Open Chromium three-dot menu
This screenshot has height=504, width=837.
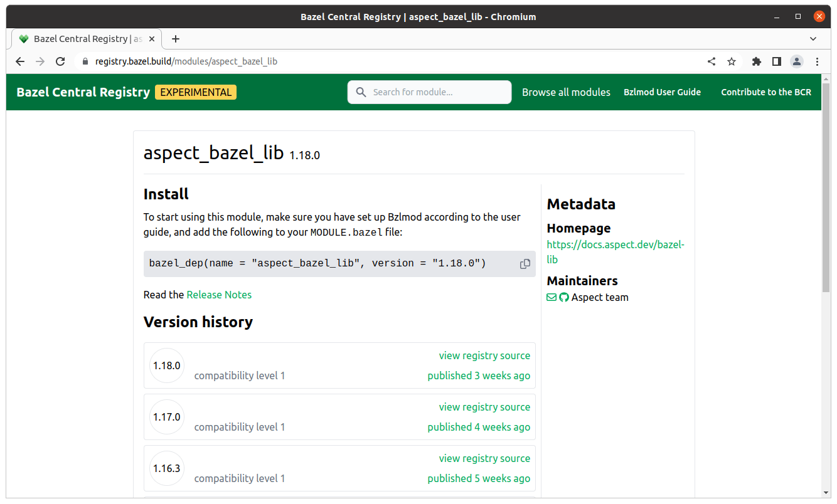(x=817, y=61)
